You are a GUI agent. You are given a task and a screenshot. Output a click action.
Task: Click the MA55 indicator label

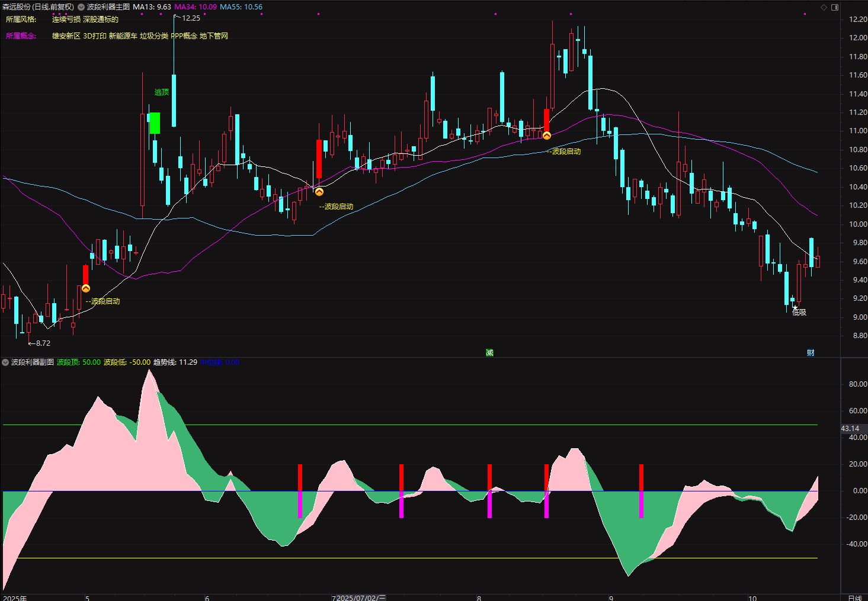click(241, 7)
